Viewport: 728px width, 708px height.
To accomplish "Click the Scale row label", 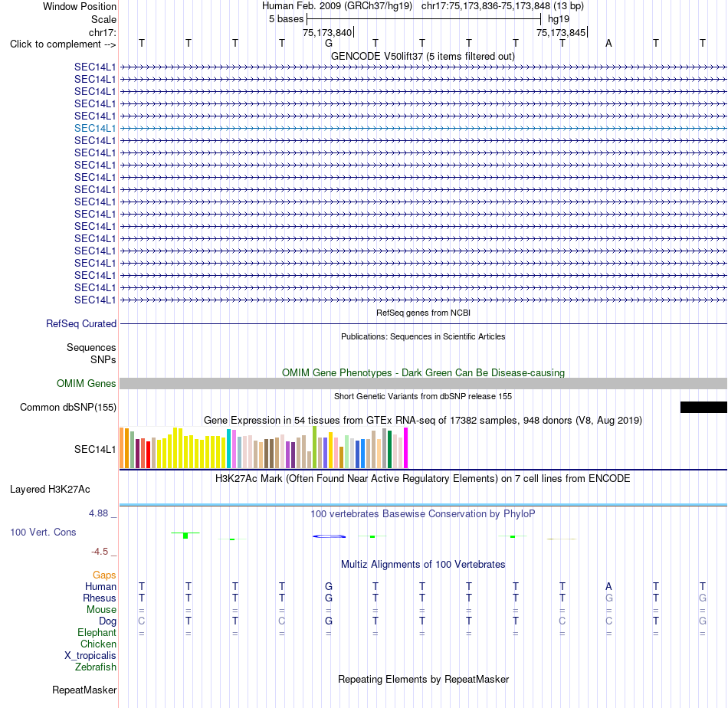I will coord(103,19).
